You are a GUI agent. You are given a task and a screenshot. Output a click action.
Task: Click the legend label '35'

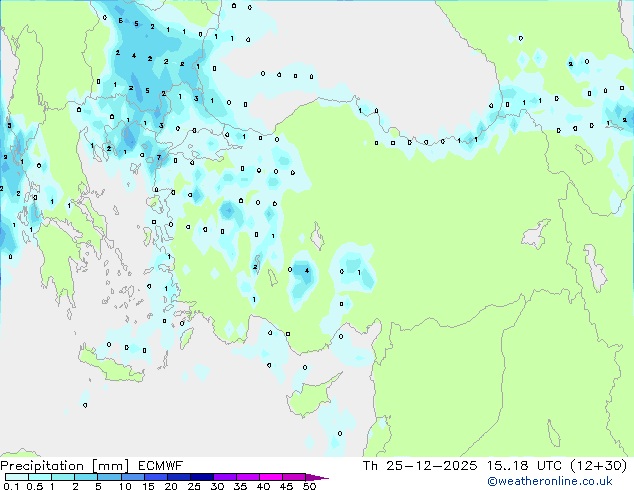coord(240,486)
